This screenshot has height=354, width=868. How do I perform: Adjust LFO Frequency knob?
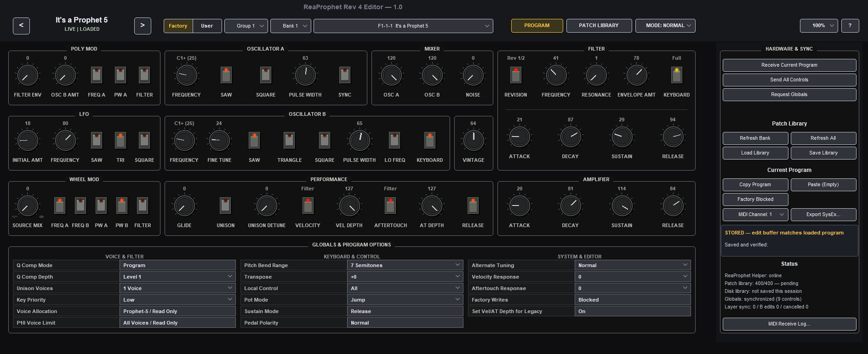pos(65,141)
